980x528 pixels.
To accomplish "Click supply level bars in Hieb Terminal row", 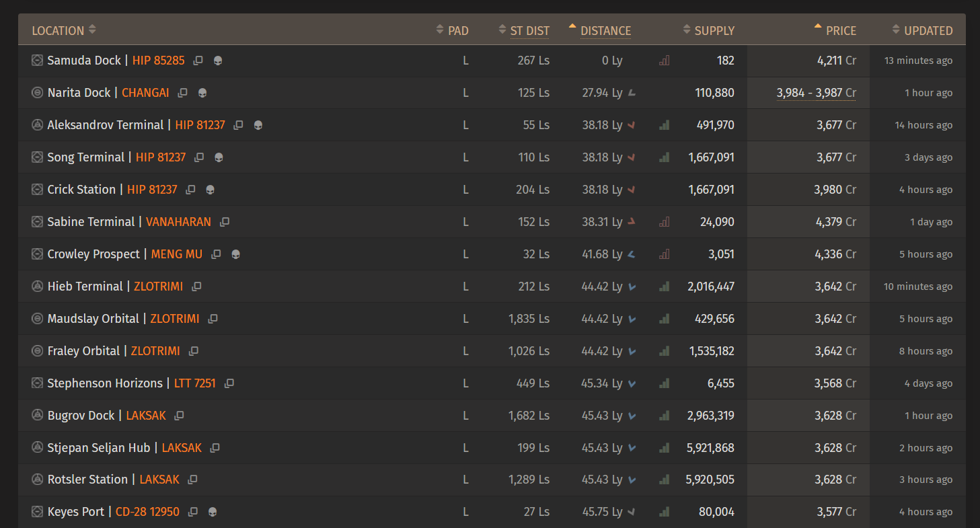I will [x=665, y=287].
